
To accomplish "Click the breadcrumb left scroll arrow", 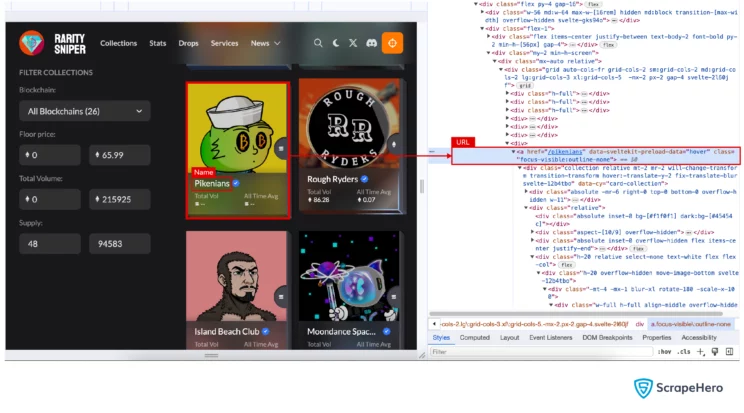I will [434, 324].
